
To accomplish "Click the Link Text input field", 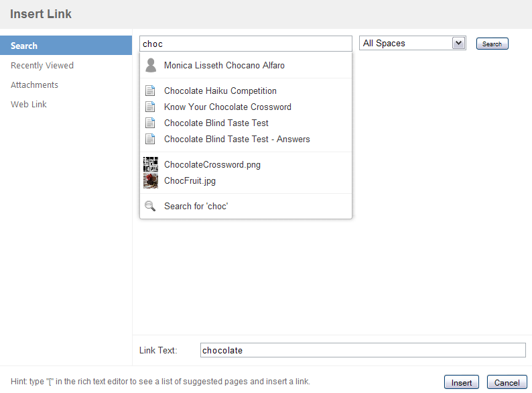I will (363, 350).
